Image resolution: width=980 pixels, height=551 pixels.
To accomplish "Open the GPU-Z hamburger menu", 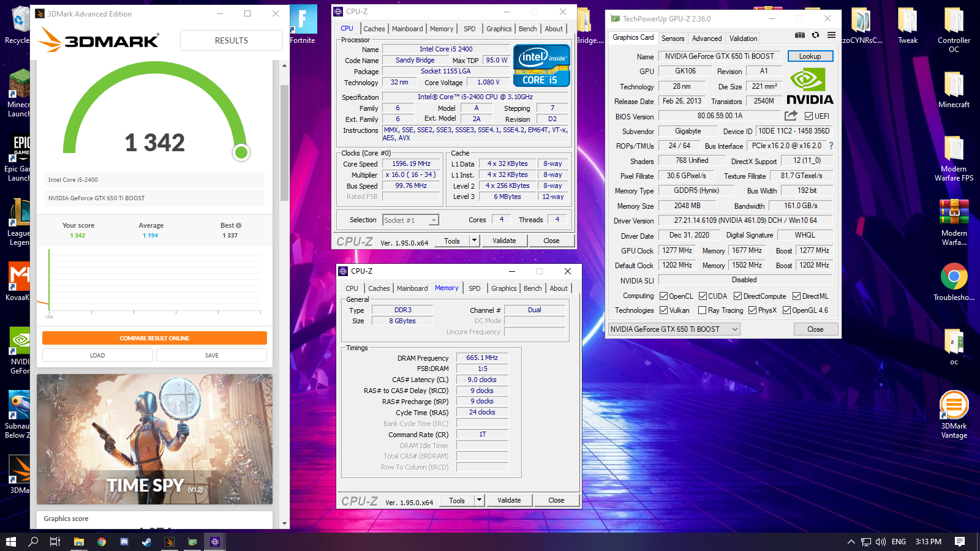I will click(x=831, y=36).
